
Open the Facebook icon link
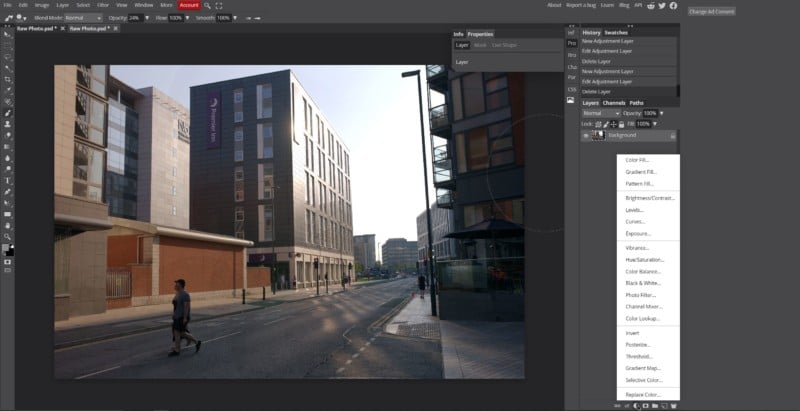[x=673, y=5]
